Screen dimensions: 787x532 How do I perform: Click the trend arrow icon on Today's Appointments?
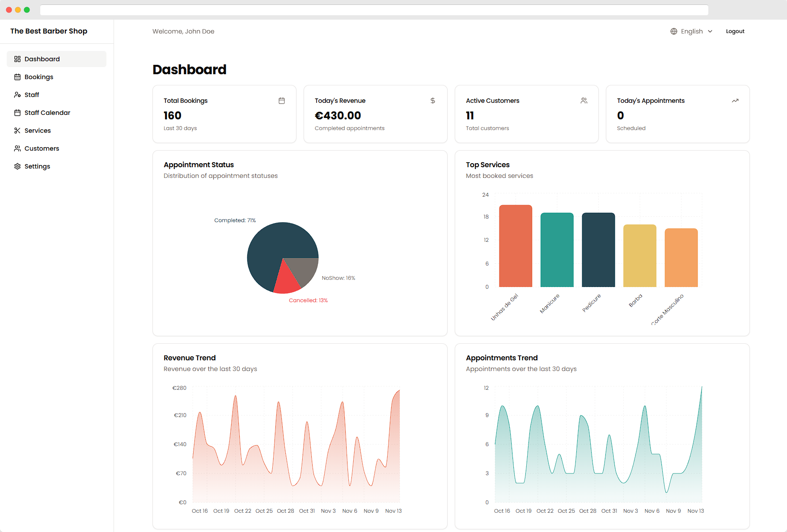coord(735,101)
